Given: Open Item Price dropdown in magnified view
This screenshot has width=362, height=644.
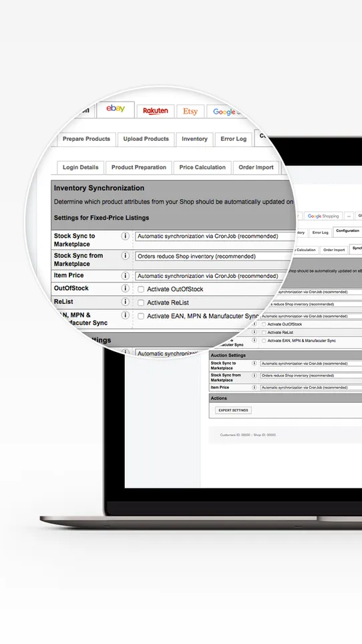Looking at the screenshot, I should coord(211,276).
